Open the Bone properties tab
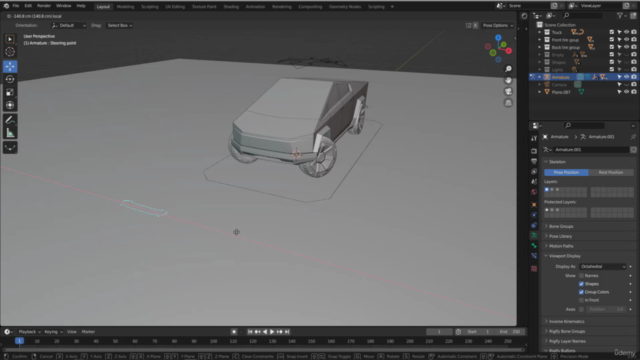The image size is (640, 360). (x=534, y=246)
